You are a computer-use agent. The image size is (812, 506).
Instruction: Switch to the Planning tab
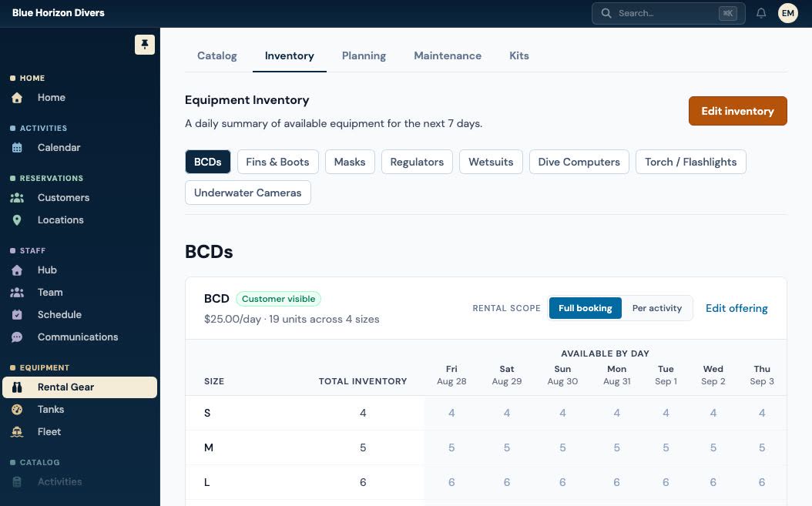tap(364, 56)
